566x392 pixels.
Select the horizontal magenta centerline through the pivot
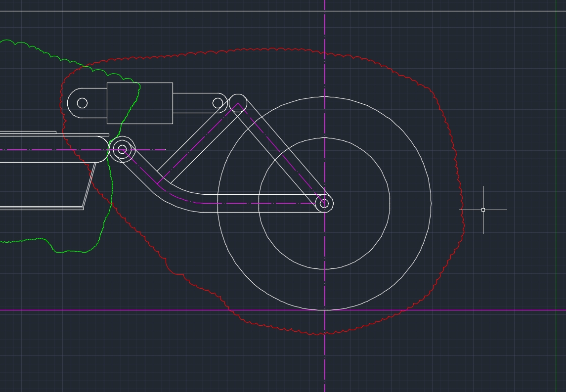tap(49, 149)
